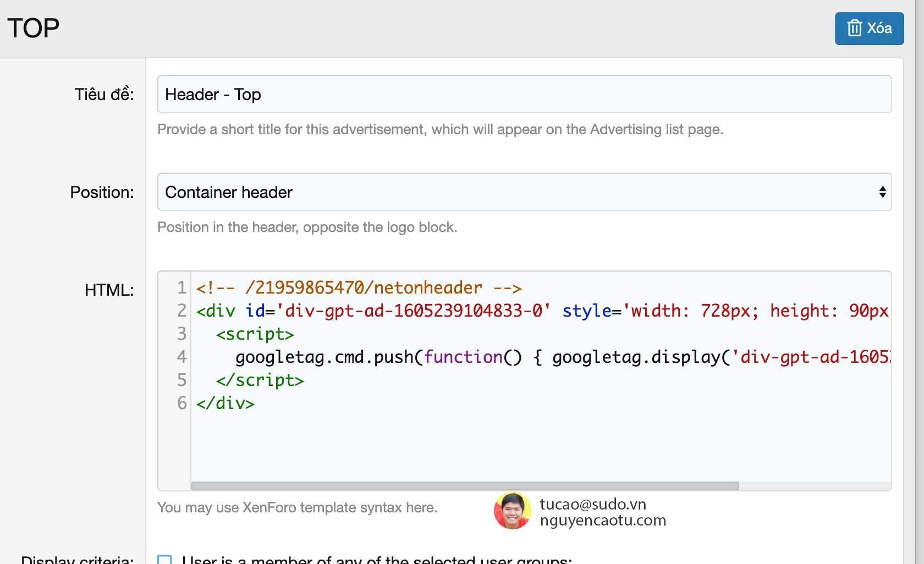924x564 pixels.
Task: Click the Xóa delete button
Action: [x=869, y=28]
